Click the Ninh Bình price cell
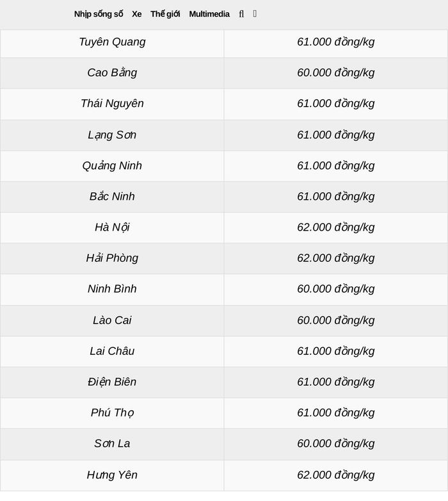Viewport: 448px width, 501px height. coord(336,289)
